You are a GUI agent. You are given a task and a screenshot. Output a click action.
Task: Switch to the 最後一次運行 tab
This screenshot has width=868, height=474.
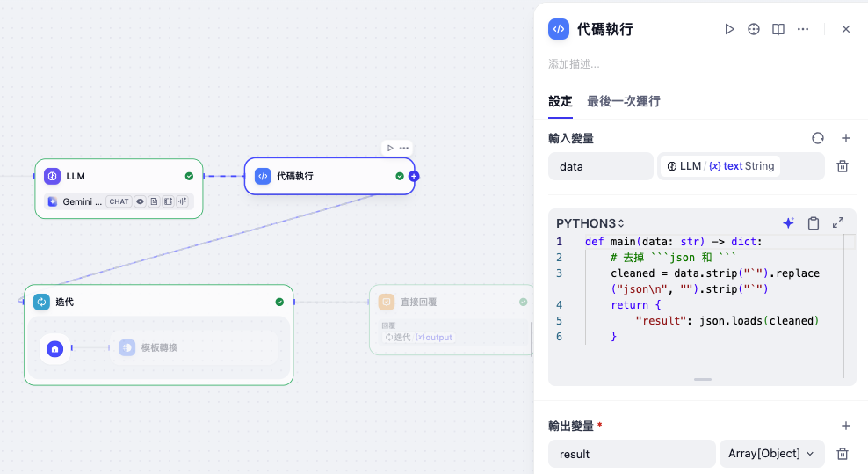click(x=624, y=101)
